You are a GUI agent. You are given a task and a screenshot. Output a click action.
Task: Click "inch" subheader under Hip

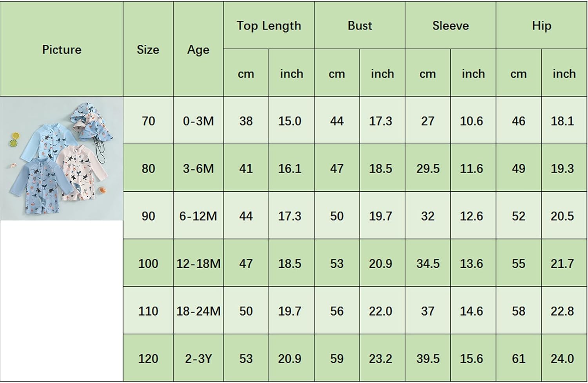(564, 74)
